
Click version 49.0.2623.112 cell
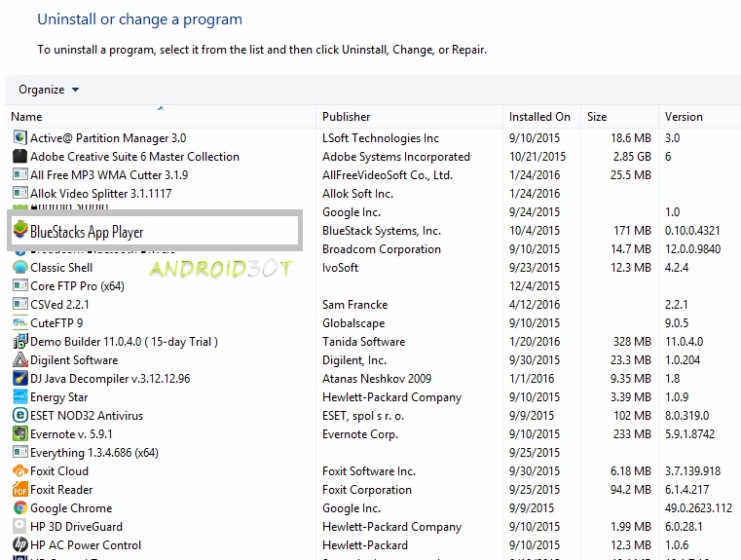698,508
